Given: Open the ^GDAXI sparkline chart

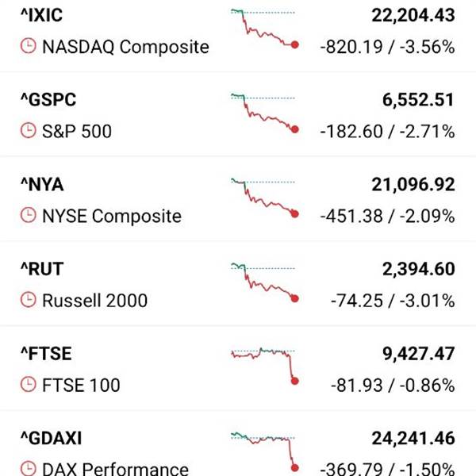Looking at the screenshot, I should tap(264, 449).
